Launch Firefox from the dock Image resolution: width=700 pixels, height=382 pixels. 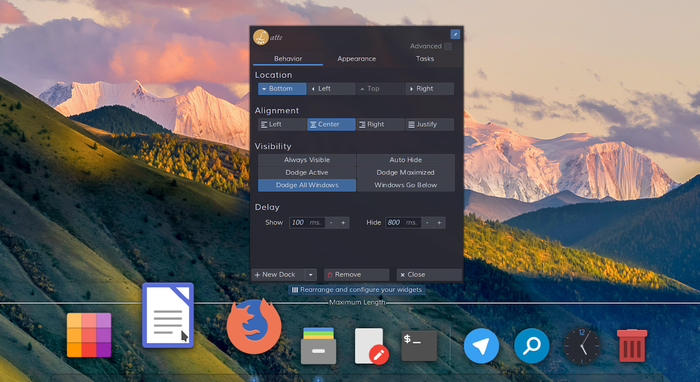(x=254, y=326)
